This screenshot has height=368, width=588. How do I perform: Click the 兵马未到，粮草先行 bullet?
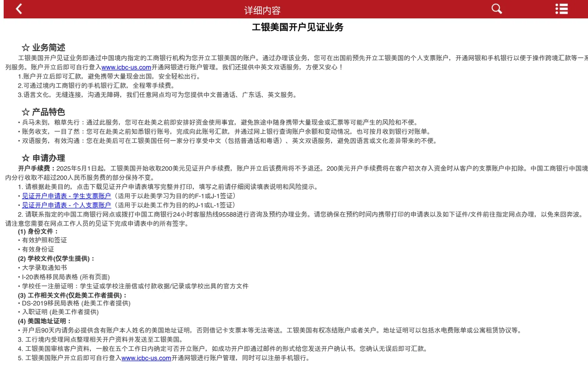pyautogui.click(x=219, y=123)
